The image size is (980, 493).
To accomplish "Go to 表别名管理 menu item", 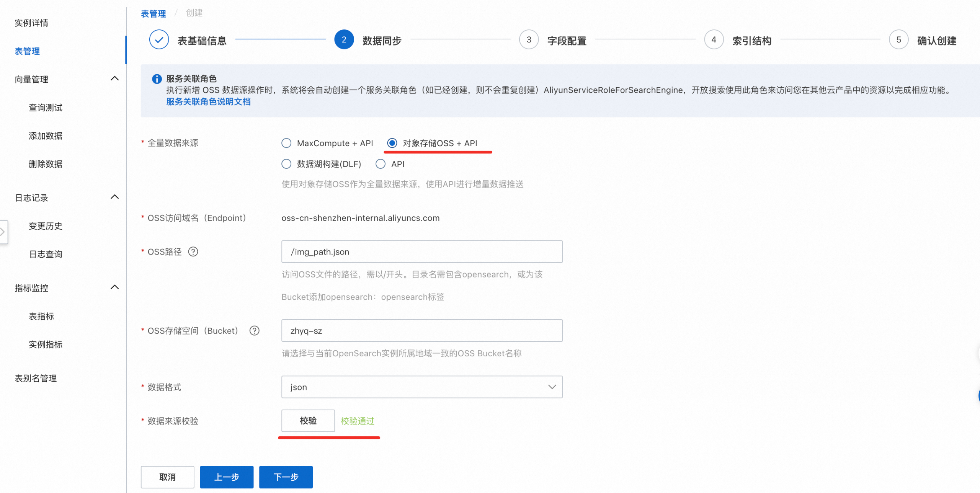I will (36, 378).
